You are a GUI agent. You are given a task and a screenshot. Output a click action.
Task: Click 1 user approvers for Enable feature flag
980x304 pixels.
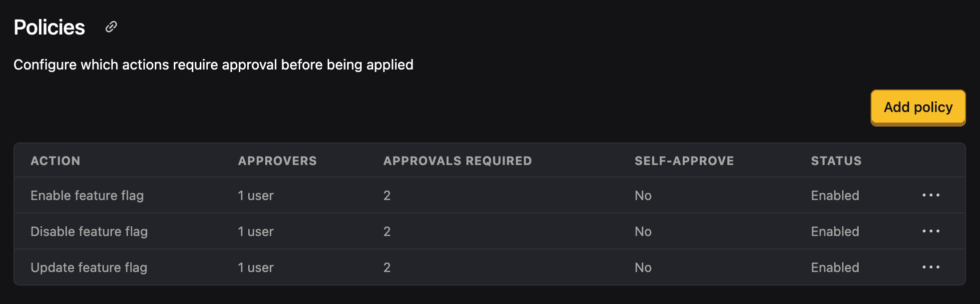[x=255, y=195]
